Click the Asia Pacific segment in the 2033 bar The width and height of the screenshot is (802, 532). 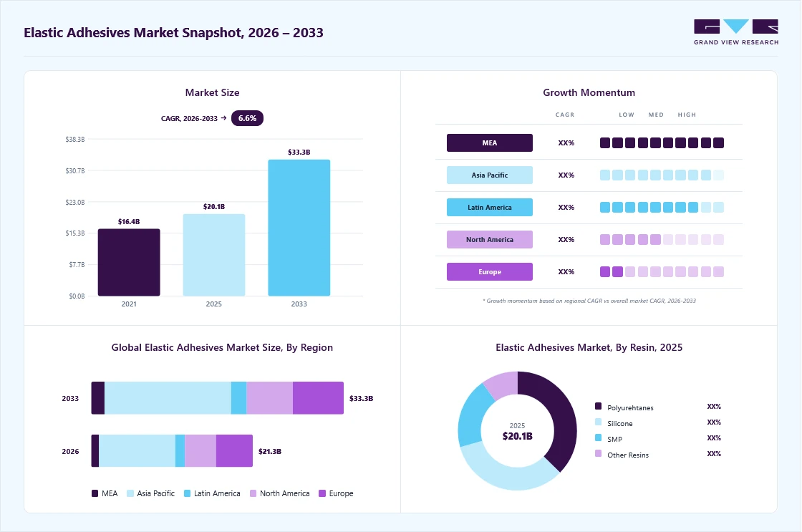[x=168, y=398]
